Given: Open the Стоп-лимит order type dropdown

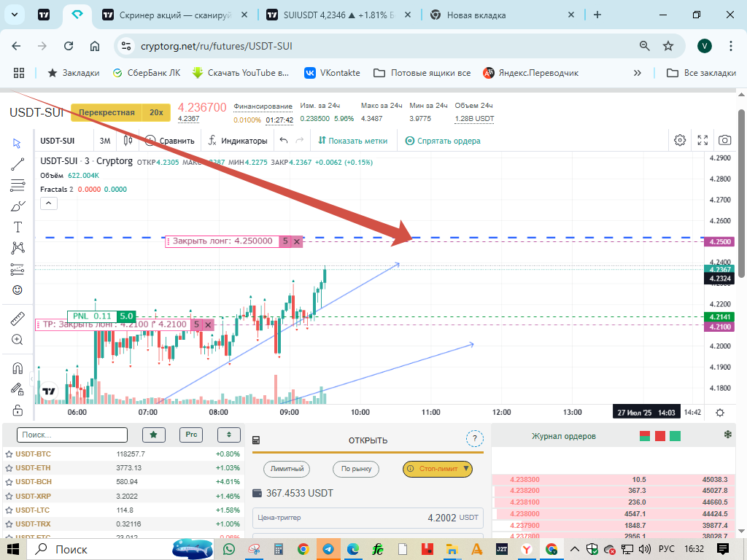Looking at the screenshot, I should 438,469.
